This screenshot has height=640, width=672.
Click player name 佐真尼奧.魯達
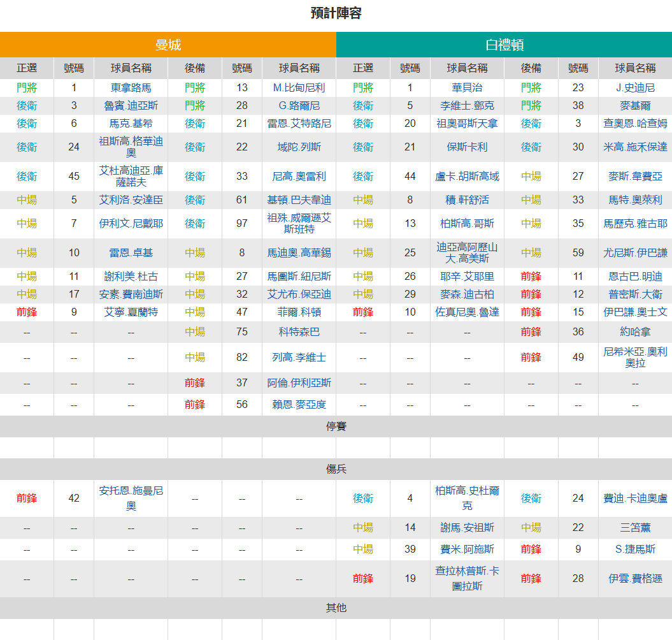coord(467,312)
